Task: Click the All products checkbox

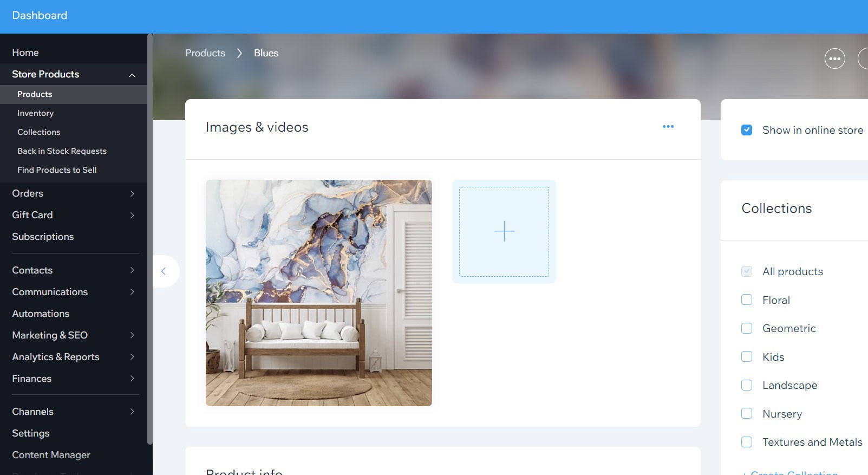Action: click(747, 271)
